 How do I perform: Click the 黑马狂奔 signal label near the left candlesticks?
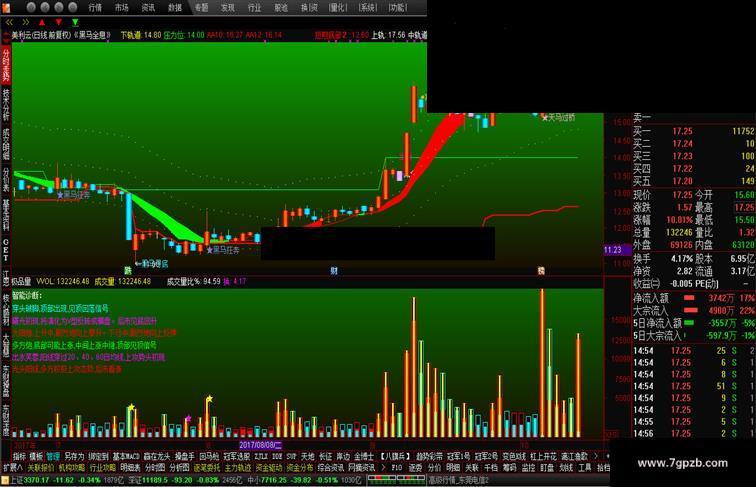click(73, 195)
